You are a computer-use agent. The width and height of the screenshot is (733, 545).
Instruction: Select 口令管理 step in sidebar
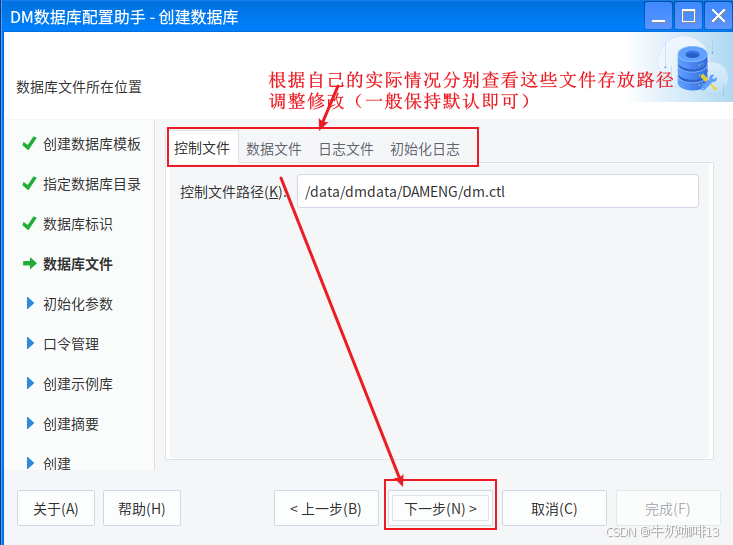pyautogui.click(x=71, y=344)
